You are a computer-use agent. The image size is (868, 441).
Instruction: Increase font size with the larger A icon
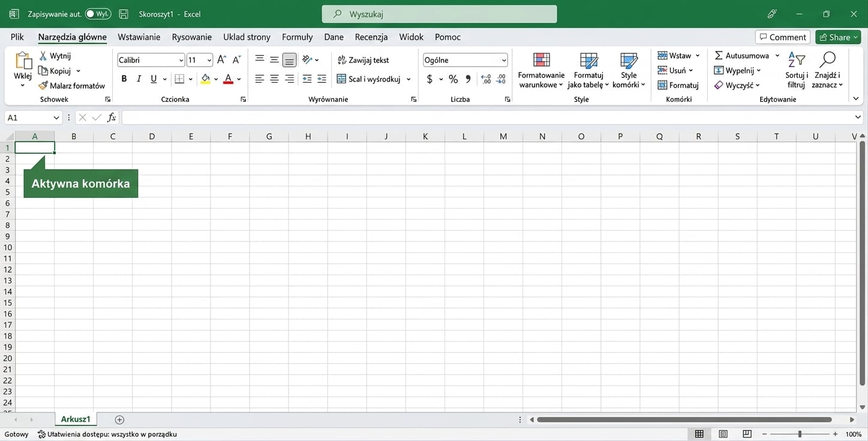coord(221,60)
